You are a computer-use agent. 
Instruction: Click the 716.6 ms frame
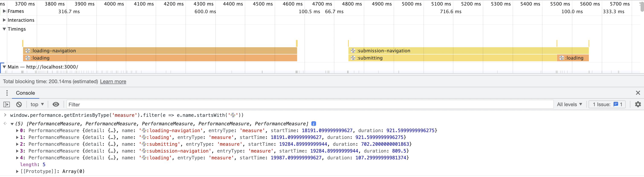[x=451, y=11]
